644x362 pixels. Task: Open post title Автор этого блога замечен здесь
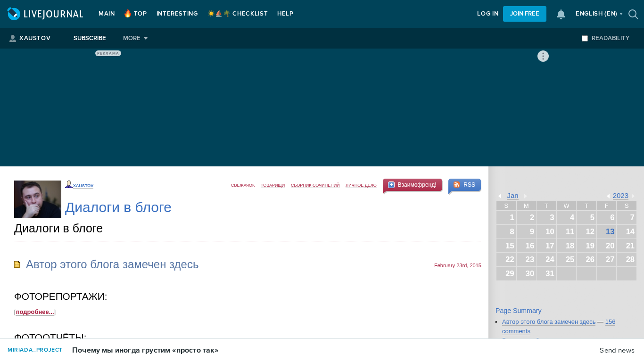112,264
